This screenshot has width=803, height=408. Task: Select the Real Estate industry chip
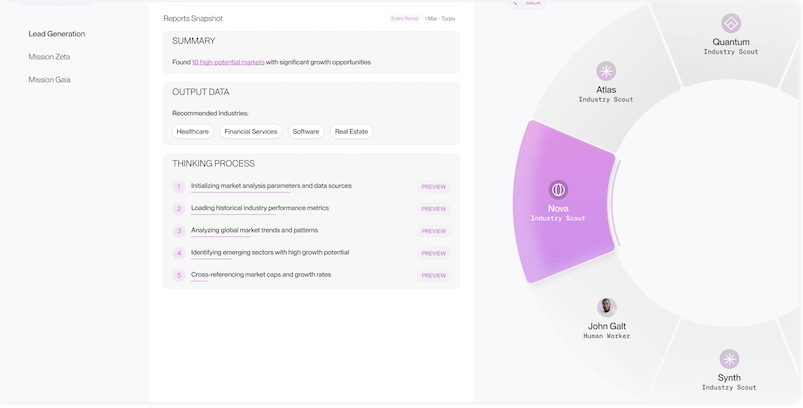(x=351, y=132)
